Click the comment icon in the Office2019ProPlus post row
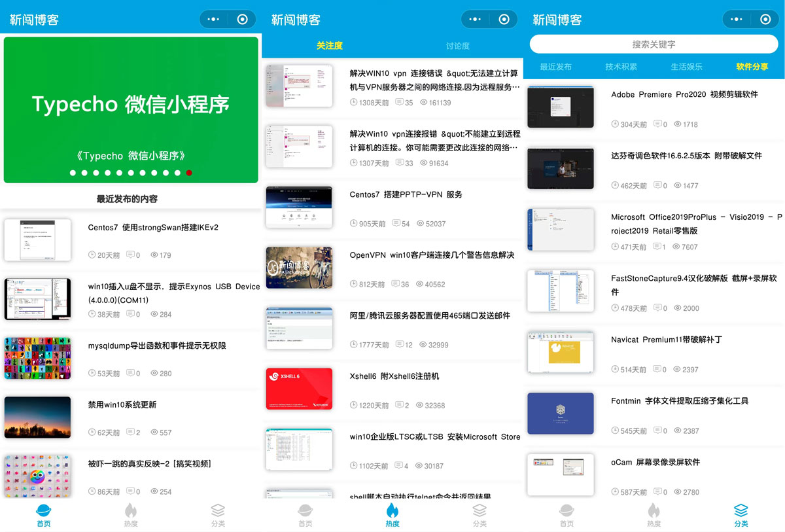Viewport: 785px width, 532px height. [657, 247]
